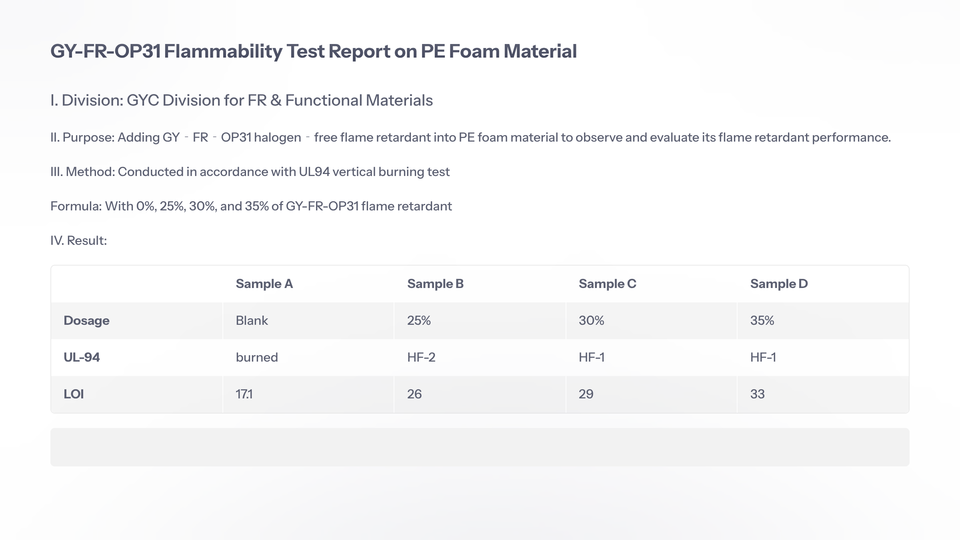Select the 'Blank' dosage cell

point(252,321)
